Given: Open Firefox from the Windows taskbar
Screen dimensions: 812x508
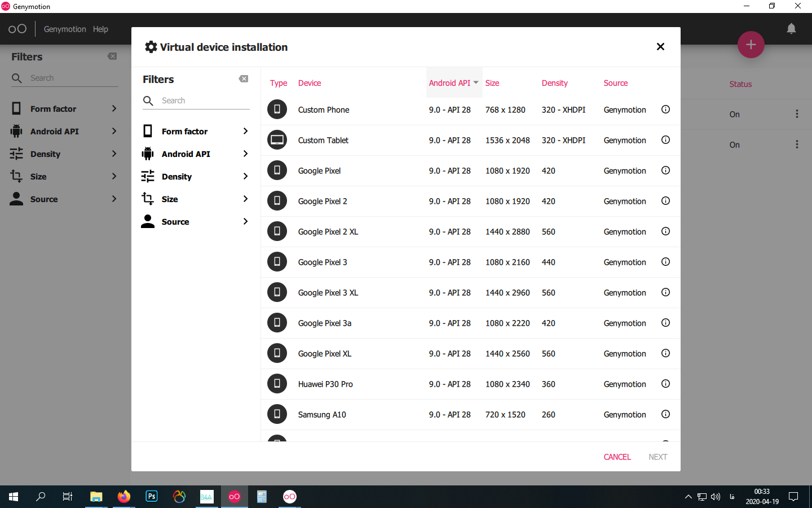Looking at the screenshot, I should [123, 497].
